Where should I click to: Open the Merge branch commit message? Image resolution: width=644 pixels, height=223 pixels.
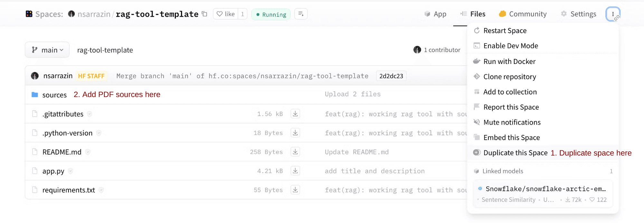click(242, 76)
